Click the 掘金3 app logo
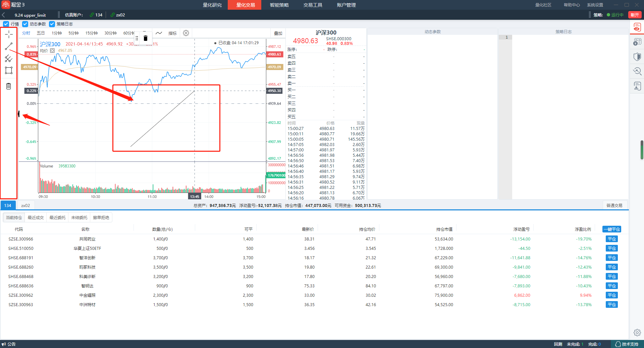 pyautogui.click(x=13, y=5)
